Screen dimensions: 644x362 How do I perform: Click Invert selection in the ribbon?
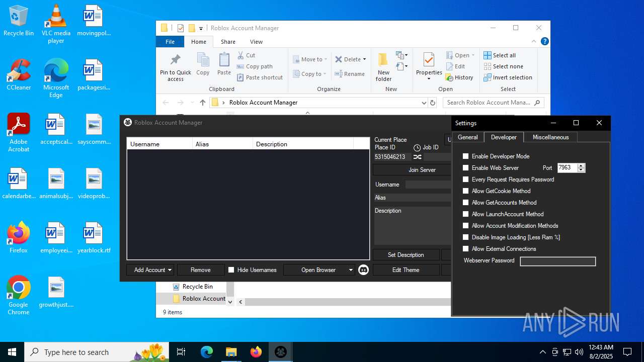click(x=508, y=77)
